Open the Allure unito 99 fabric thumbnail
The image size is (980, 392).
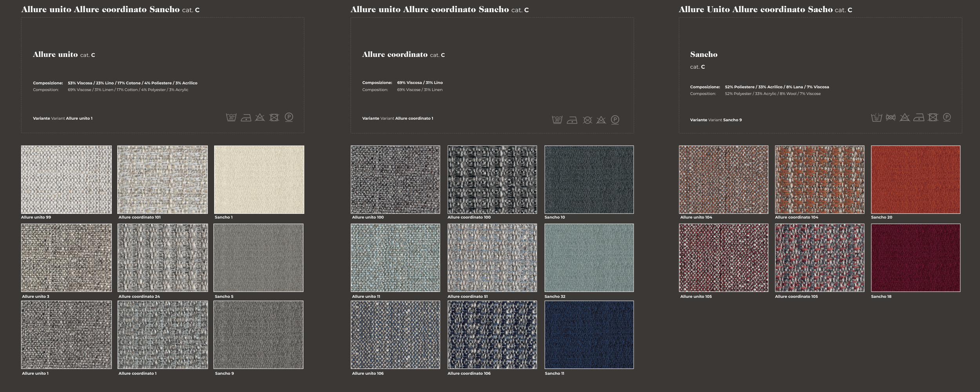click(x=66, y=180)
